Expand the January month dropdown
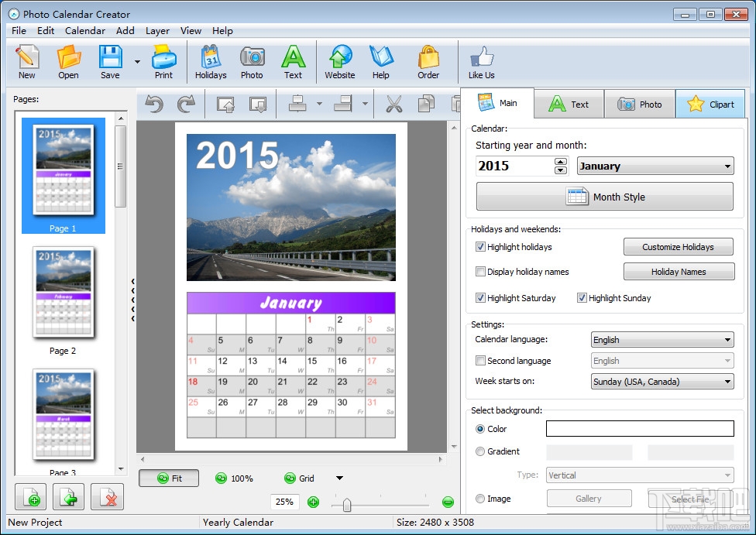This screenshot has width=756, height=535. tap(655, 166)
